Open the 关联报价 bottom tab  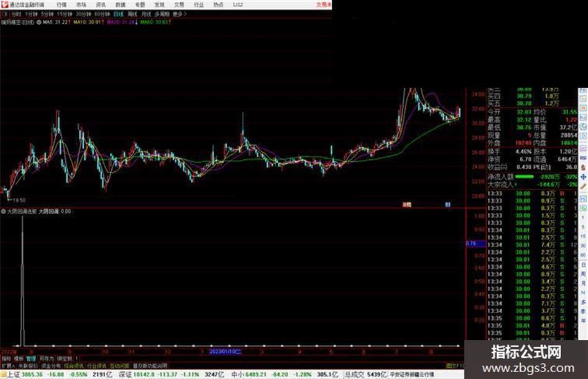(x=28, y=365)
